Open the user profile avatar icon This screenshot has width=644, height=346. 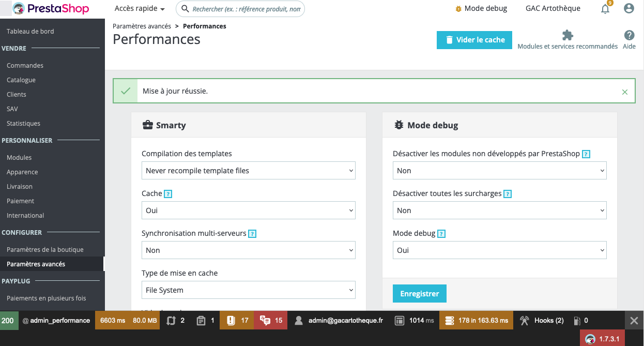(629, 8)
